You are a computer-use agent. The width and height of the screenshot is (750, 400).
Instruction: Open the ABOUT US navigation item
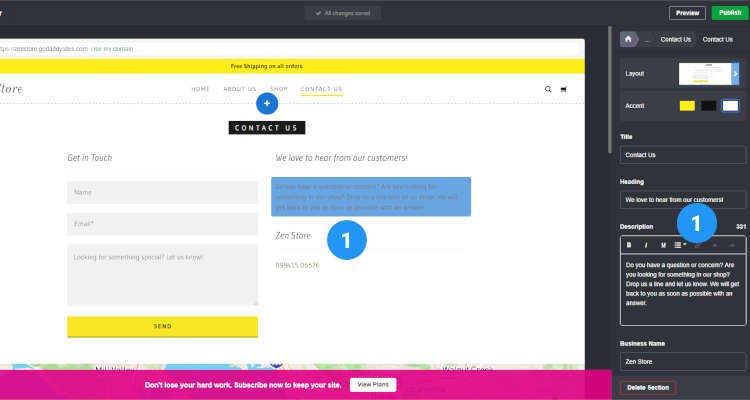(240, 89)
